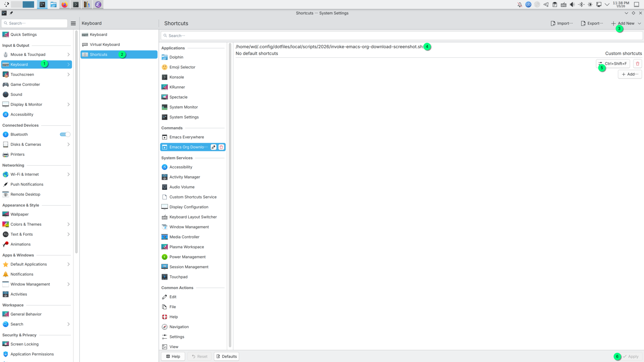
Task: Open the Virtual Keyboard page
Action: click(105, 44)
